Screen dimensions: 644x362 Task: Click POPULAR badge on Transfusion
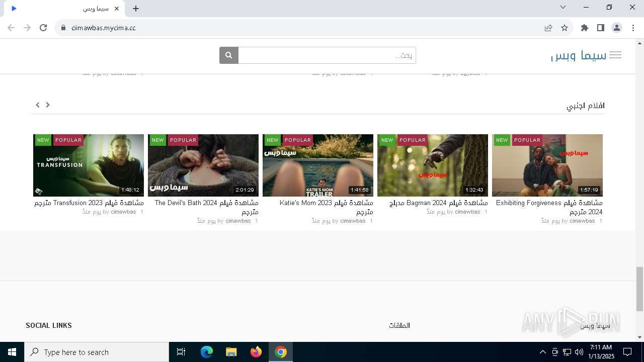tap(68, 140)
